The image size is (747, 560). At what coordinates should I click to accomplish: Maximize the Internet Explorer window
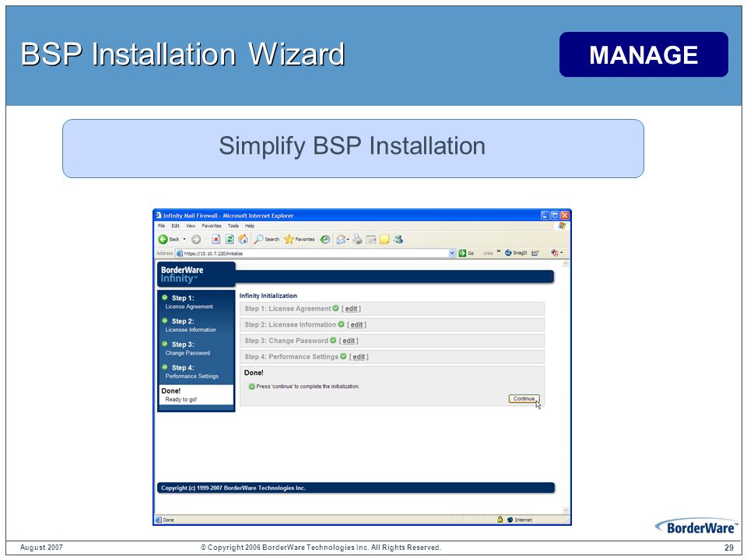point(555,215)
